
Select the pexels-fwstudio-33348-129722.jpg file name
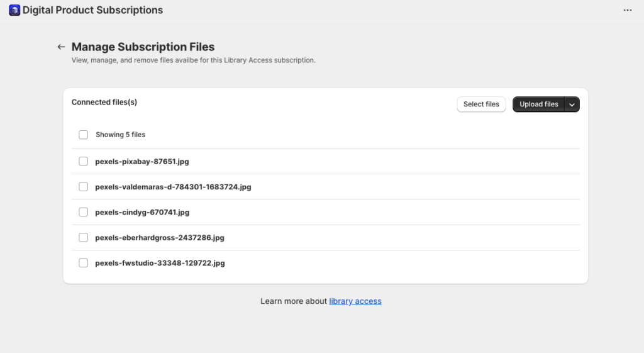[160, 263]
